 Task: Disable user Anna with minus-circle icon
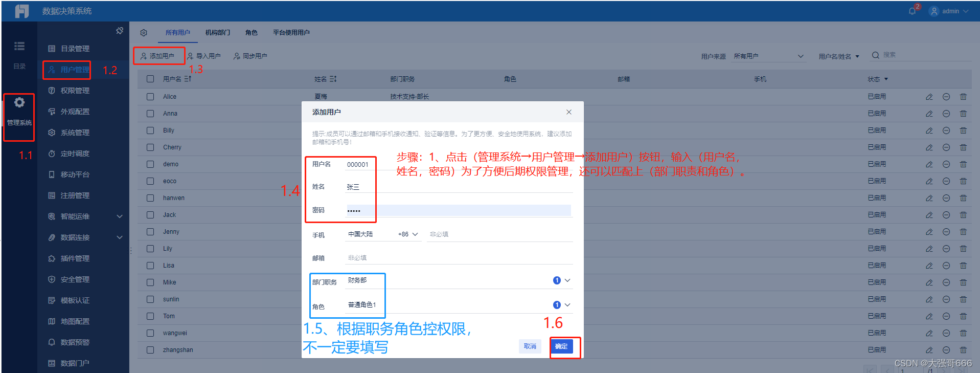click(x=946, y=114)
